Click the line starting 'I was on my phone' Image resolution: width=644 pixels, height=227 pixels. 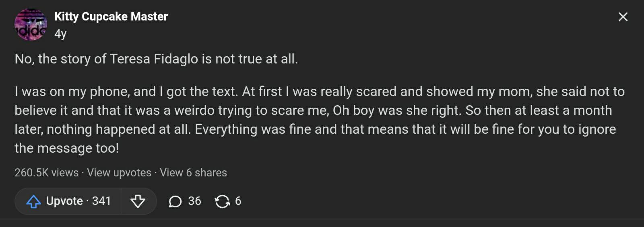[319, 92]
